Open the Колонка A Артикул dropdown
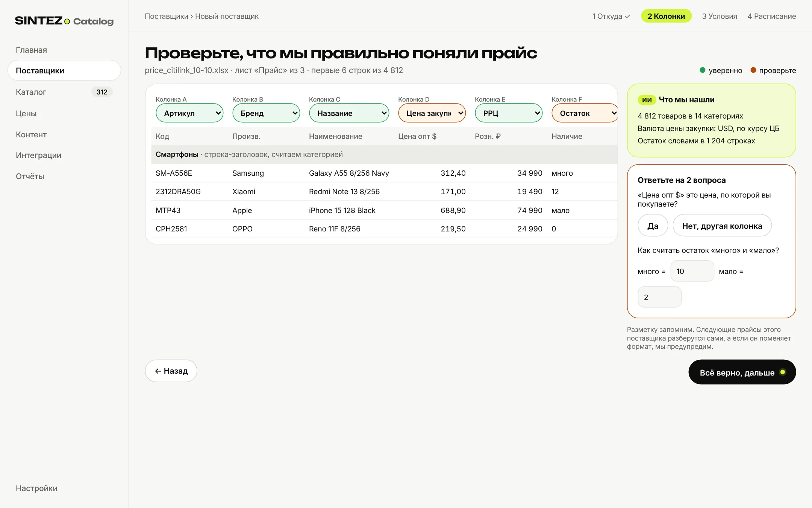This screenshot has height=508, width=812. pyautogui.click(x=189, y=113)
